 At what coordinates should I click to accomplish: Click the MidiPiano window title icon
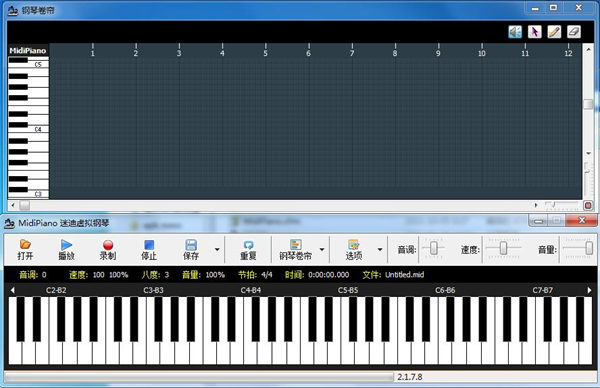10,223
